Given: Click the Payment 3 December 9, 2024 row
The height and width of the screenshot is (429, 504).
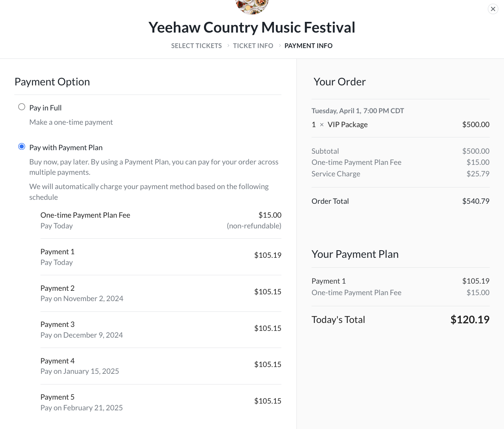Looking at the screenshot, I should [161, 330].
